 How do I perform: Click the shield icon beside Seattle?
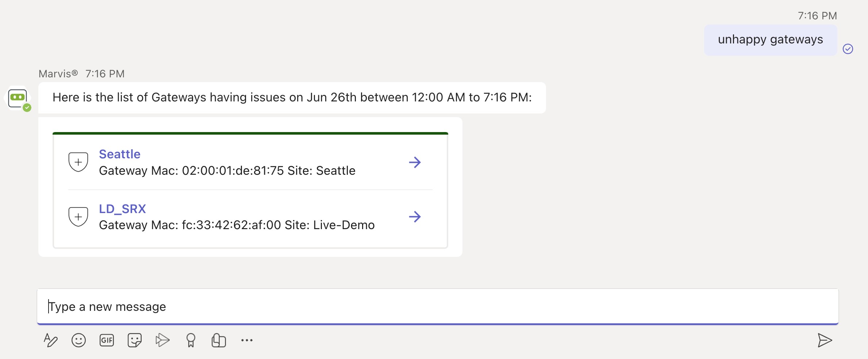click(x=78, y=162)
